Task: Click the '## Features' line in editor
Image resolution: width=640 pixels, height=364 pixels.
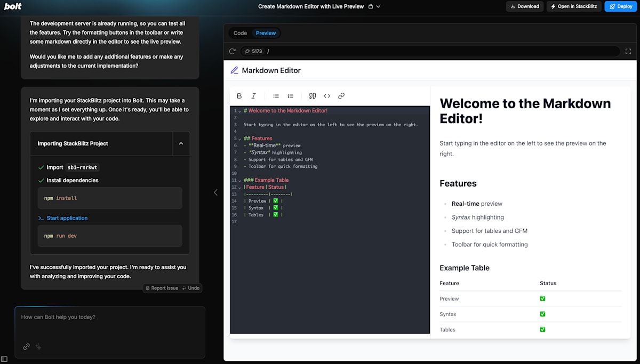Action: pos(258,139)
